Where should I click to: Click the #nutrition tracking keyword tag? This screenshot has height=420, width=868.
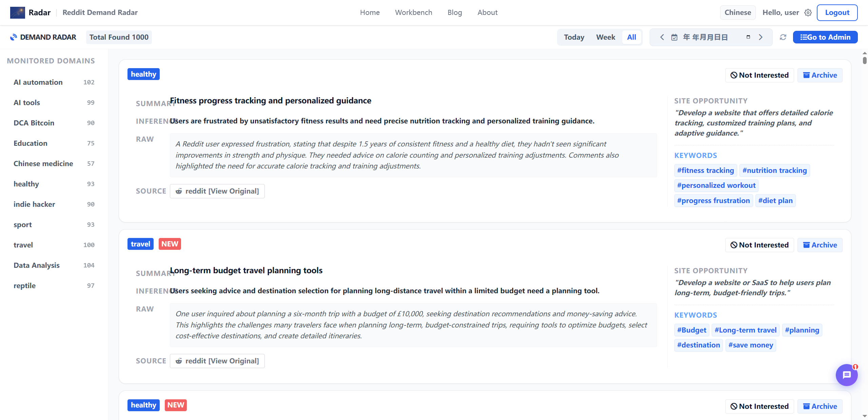tap(774, 171)
